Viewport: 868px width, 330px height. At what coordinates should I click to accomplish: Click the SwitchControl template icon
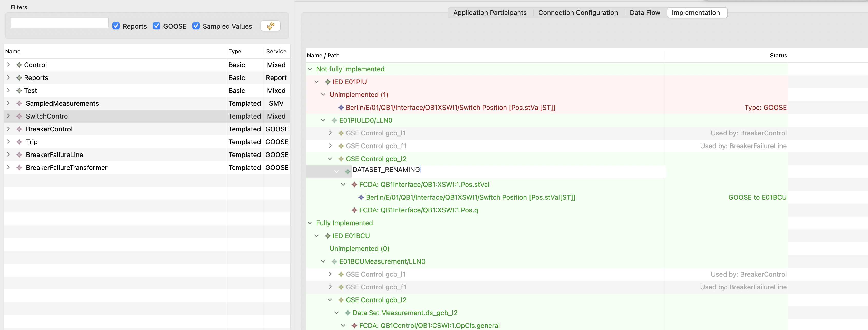point(19,116)
